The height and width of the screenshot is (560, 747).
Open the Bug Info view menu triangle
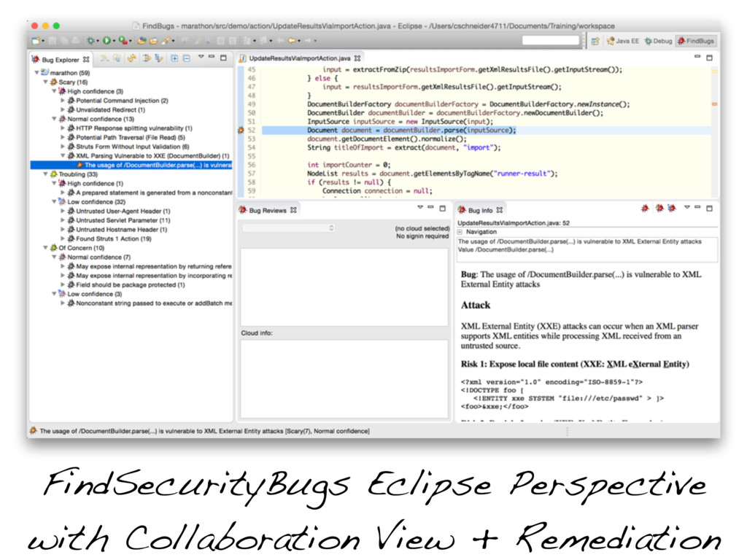coord(687,207)
